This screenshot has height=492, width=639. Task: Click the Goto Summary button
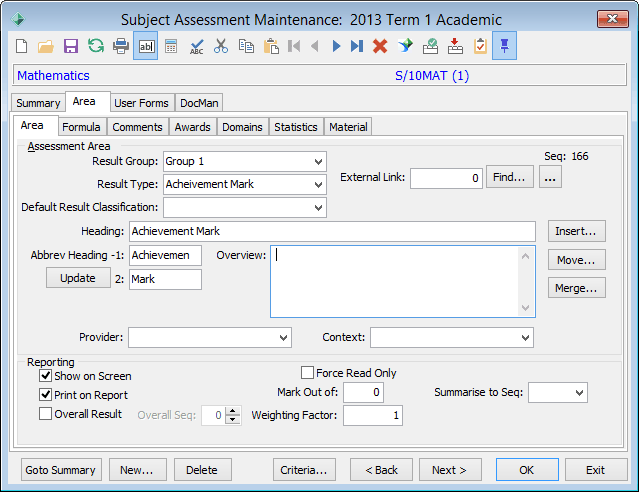61,470
